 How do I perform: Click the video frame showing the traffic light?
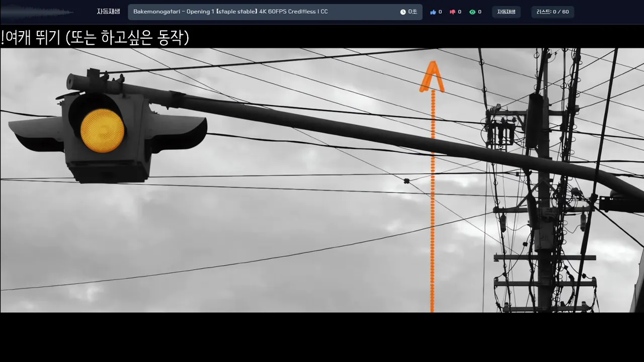pos(322,180)
